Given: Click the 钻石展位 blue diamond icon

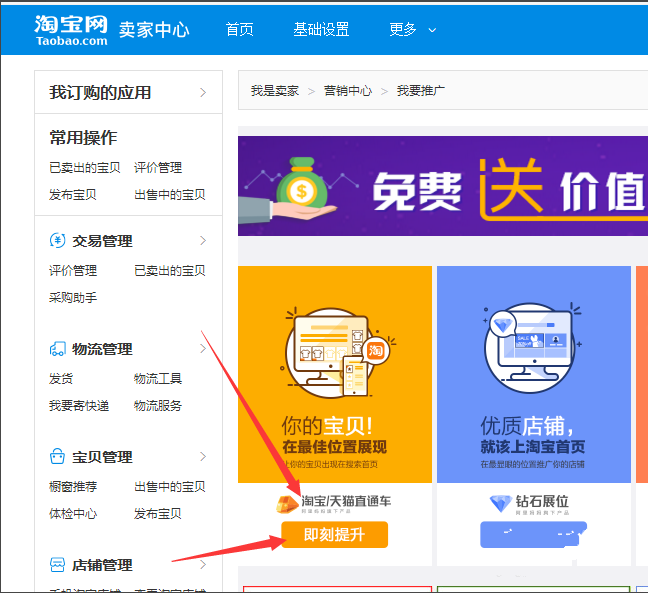Looking at the screenshot, I should point(501,503).
